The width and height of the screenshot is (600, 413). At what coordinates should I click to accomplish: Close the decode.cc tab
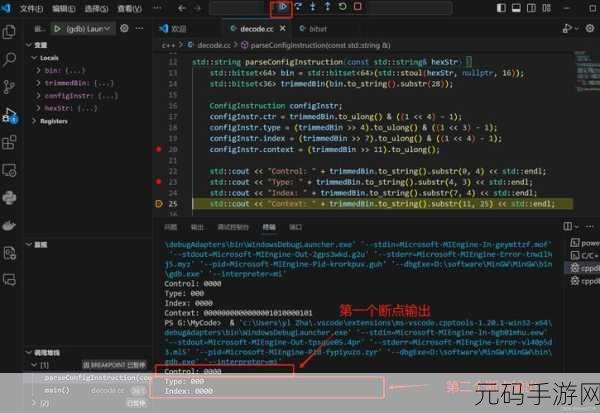coord(283,28)
